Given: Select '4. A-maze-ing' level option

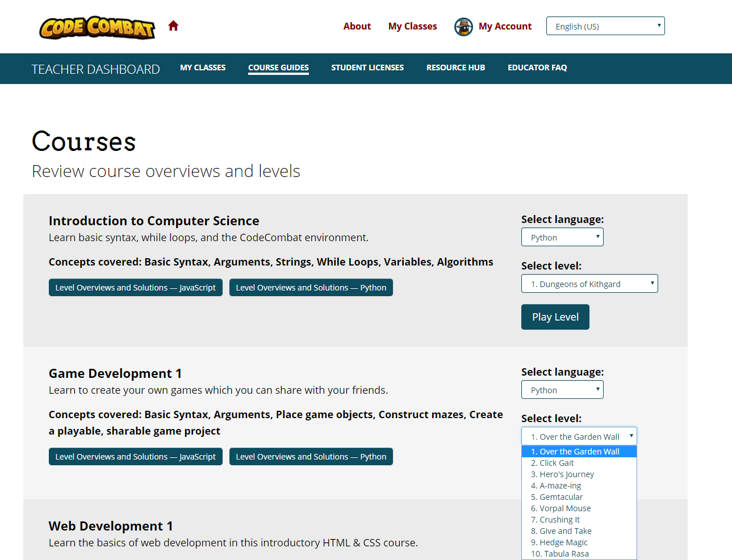Looking at the screenshot, I should [579, 486].
